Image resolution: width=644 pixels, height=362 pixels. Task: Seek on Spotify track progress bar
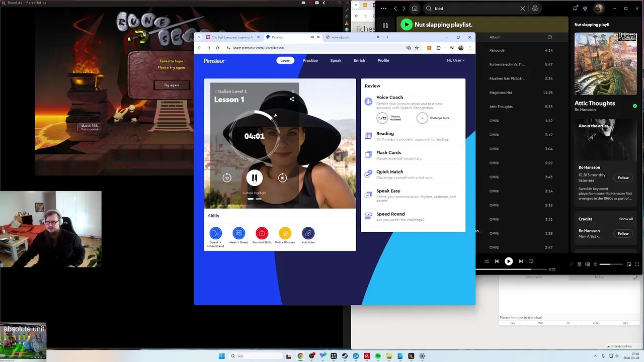tap(512, 269)
